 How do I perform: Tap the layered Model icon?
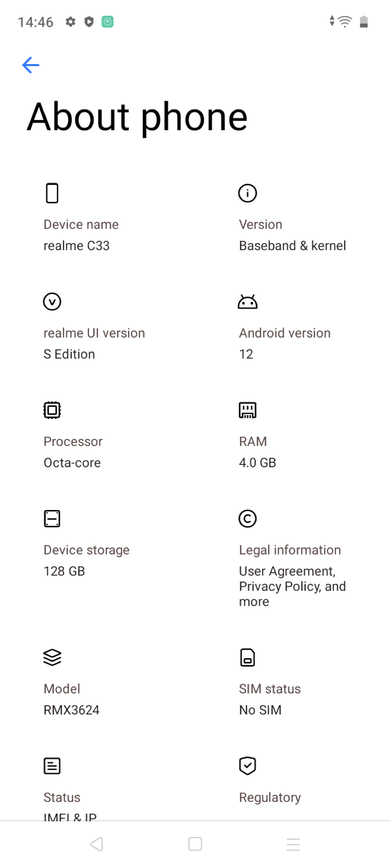tap(52, 657)
